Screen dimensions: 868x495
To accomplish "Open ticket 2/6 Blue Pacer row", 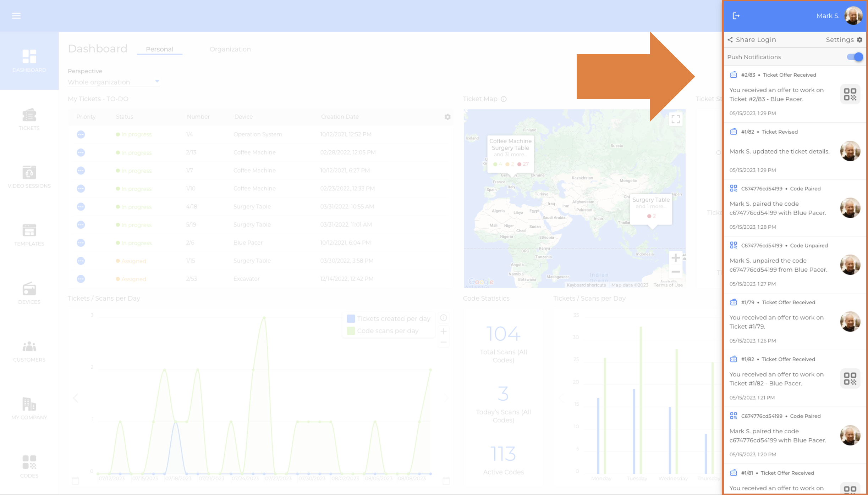I will pos(261,243).
